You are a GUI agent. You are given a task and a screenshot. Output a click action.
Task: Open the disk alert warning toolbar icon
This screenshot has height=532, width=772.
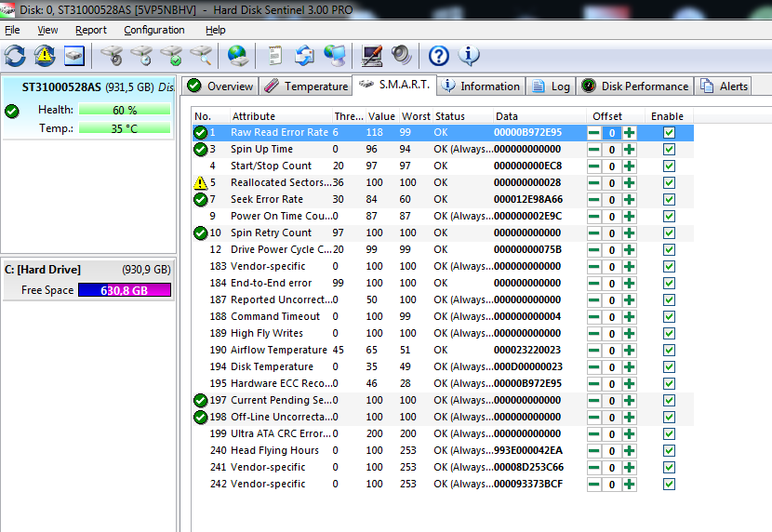click(45, 56)
